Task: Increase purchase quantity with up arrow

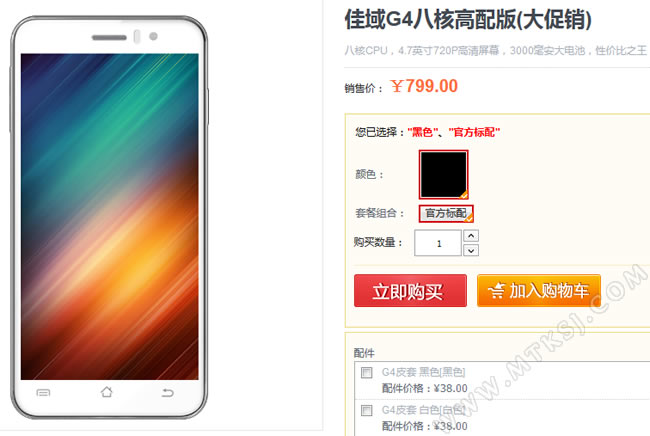Action: click(471, 236)
